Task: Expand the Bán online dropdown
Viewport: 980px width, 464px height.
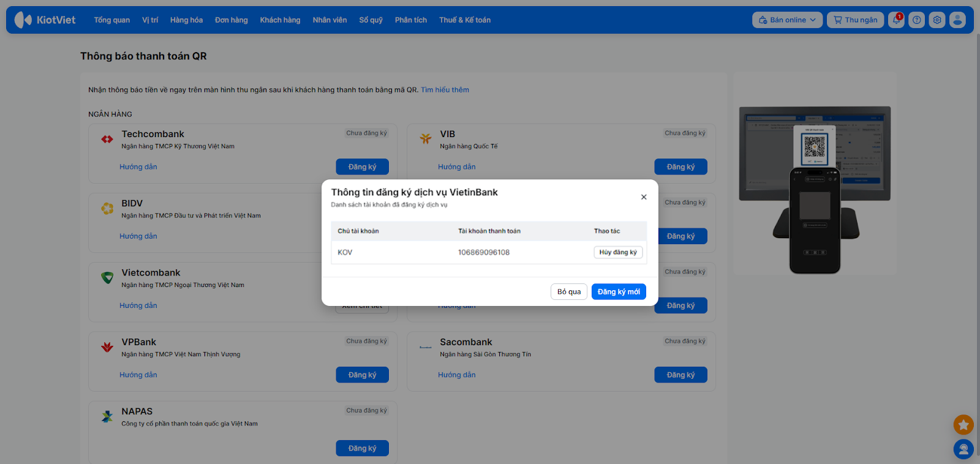Action: pyautogui.click(x=787, y=20)
